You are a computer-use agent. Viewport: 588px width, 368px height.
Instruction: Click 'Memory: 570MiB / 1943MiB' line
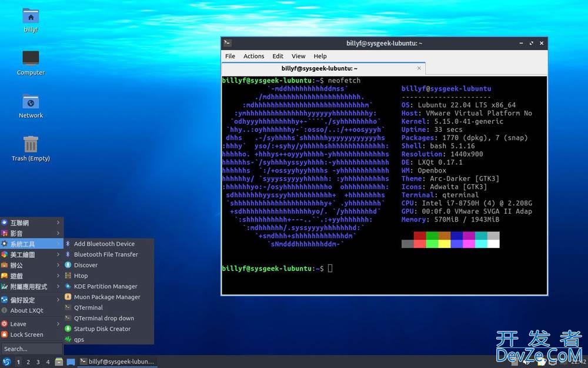450,219
